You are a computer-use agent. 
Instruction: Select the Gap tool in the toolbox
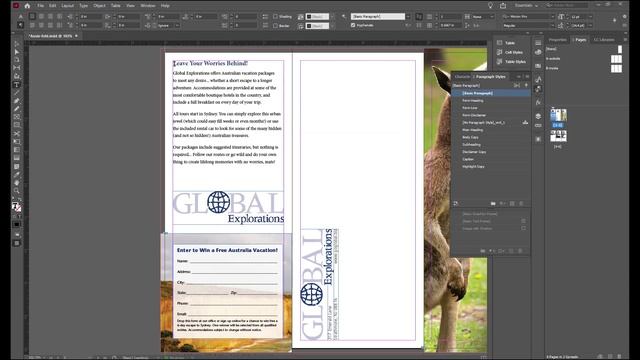17,68
